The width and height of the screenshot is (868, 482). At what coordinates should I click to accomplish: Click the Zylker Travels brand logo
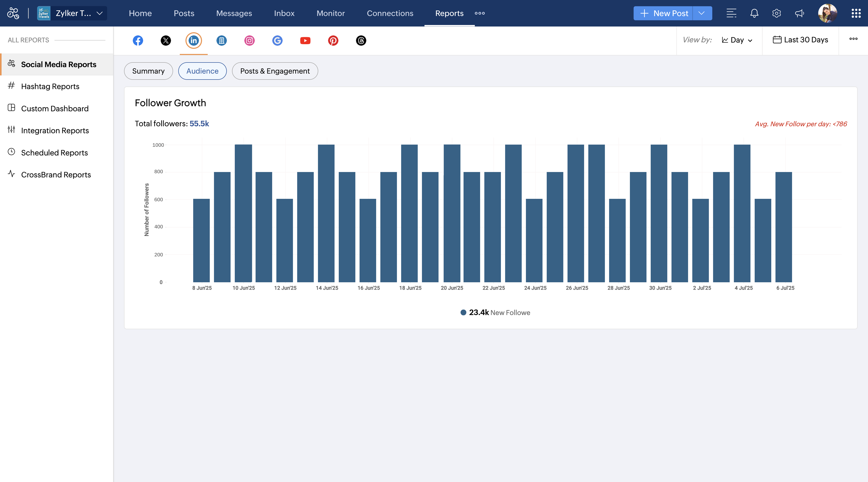point(44,13)
